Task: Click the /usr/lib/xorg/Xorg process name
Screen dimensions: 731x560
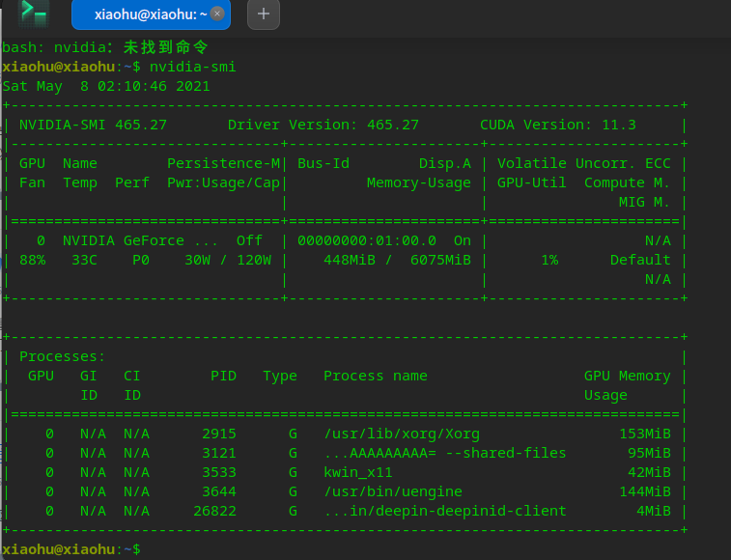Action: [x=401, y=434]
